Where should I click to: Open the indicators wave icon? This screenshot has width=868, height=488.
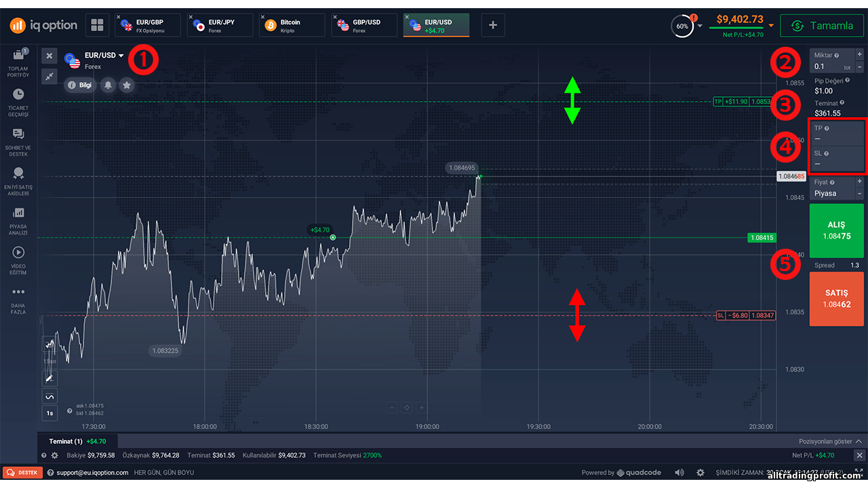point(50,396)
